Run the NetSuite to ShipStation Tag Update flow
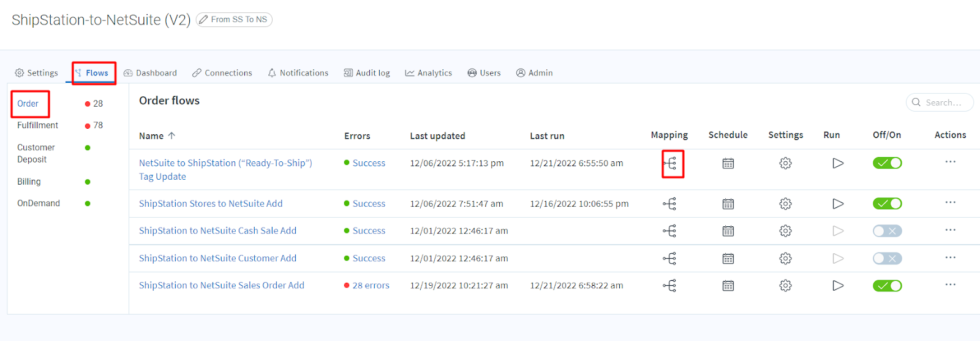 pyautogui.click(x=838, y=163)
